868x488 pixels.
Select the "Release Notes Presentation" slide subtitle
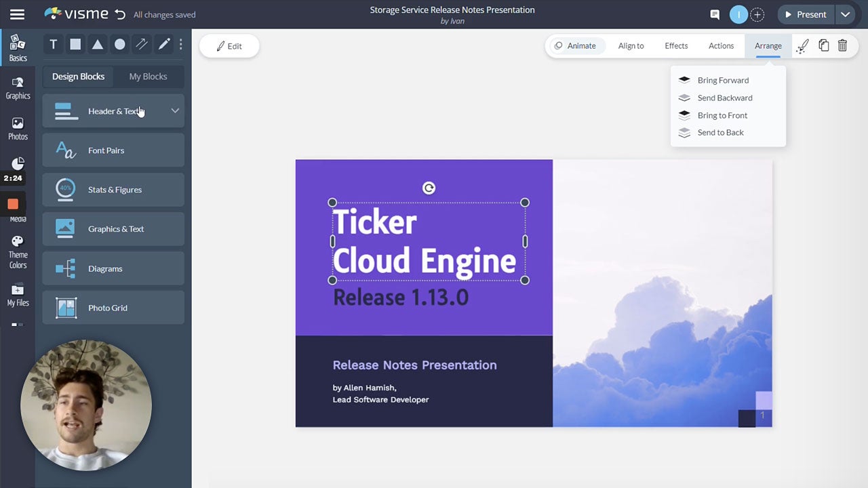[414, 365]
